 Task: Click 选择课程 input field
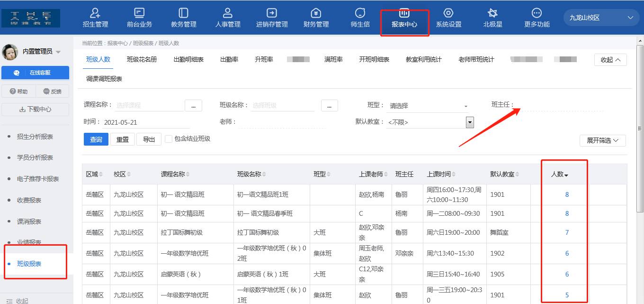tap(150, 105)
